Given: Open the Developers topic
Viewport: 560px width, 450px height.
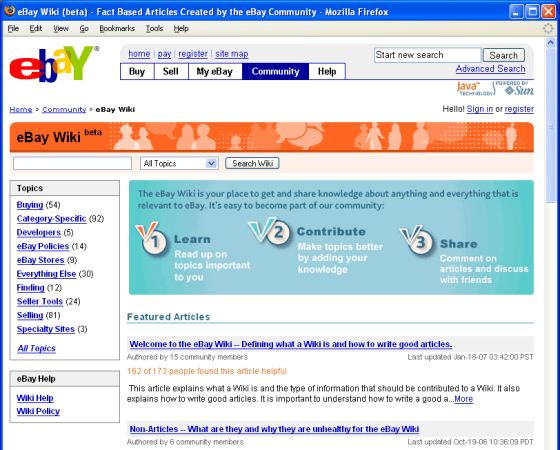Looking at the screenshot, I should (39, 232).
